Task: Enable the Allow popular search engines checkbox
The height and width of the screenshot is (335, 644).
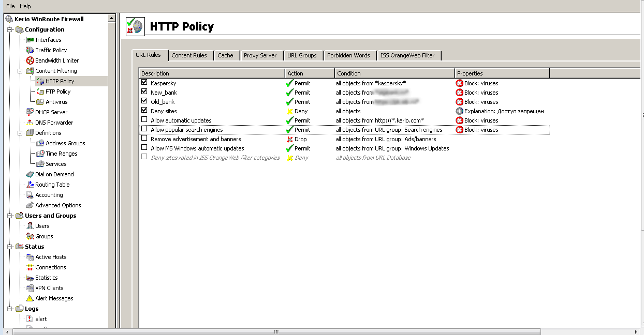Action: pyautogui.click(x=144, y=129)
